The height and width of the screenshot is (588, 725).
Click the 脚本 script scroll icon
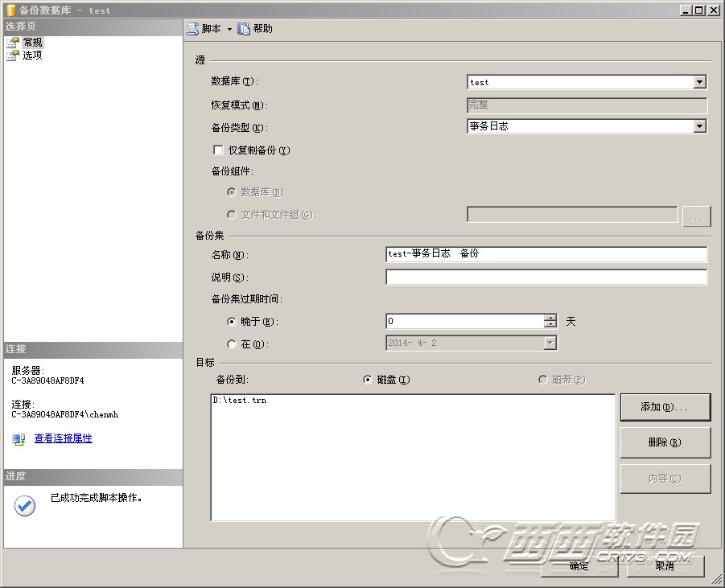(193, 28)
